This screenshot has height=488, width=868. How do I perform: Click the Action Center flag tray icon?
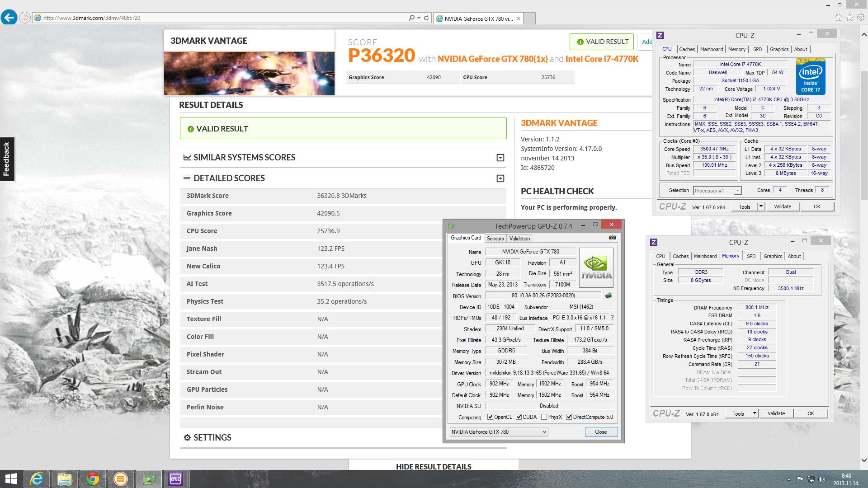click(x=800, y=479)
